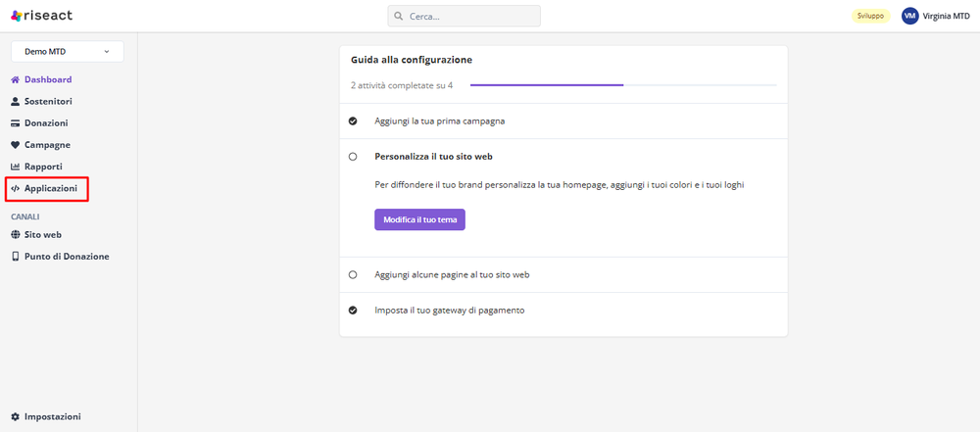This screenshot has width=980, height=432.
Task: Click the Sviluppo badge
Action: pyautogui.click(x=870, y=16)
